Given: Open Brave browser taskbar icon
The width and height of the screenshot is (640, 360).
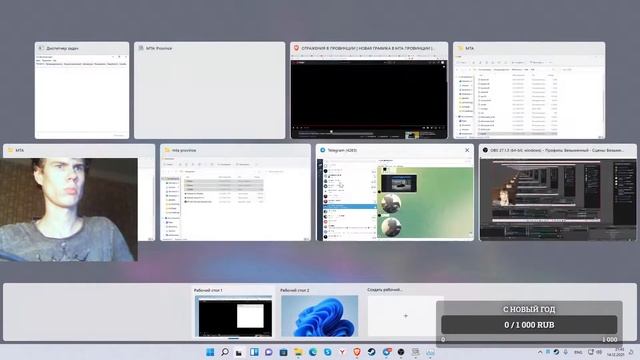Looking at the screenshot, I should tap(357, 352).
